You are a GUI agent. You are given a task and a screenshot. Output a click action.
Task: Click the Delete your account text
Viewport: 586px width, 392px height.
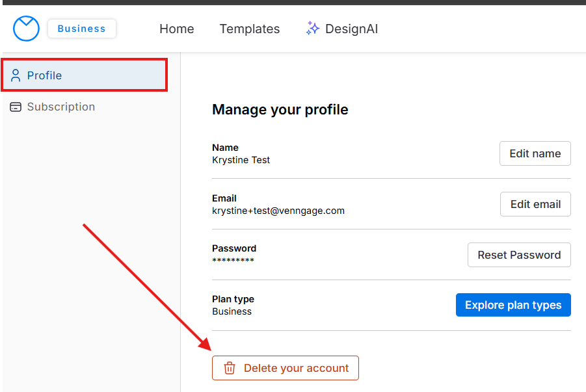[x=296, y=368]
